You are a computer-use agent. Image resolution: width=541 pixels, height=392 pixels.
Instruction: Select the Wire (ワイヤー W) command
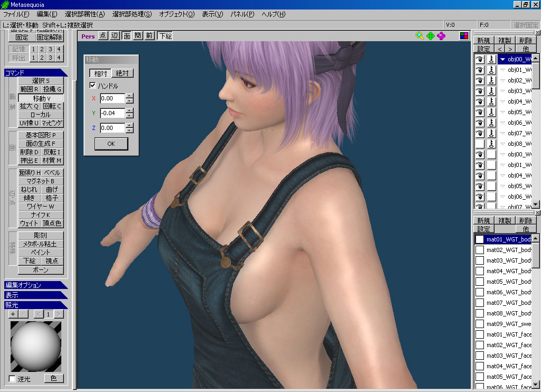pyautogui.click(x=41, y=207)
